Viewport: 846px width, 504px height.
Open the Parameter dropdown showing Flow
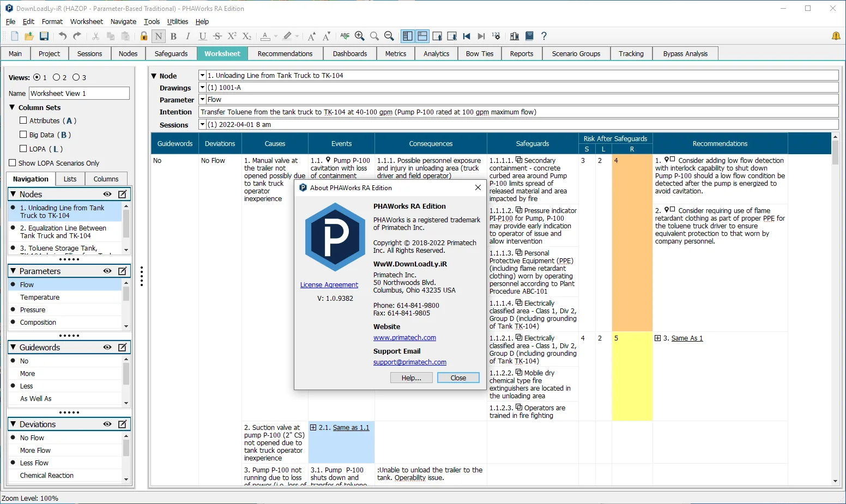202,100
